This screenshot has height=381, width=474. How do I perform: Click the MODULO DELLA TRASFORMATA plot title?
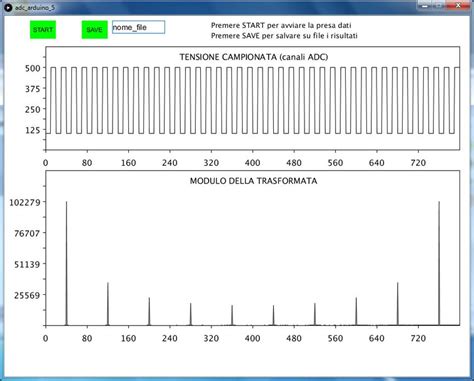tap(253, 181)
